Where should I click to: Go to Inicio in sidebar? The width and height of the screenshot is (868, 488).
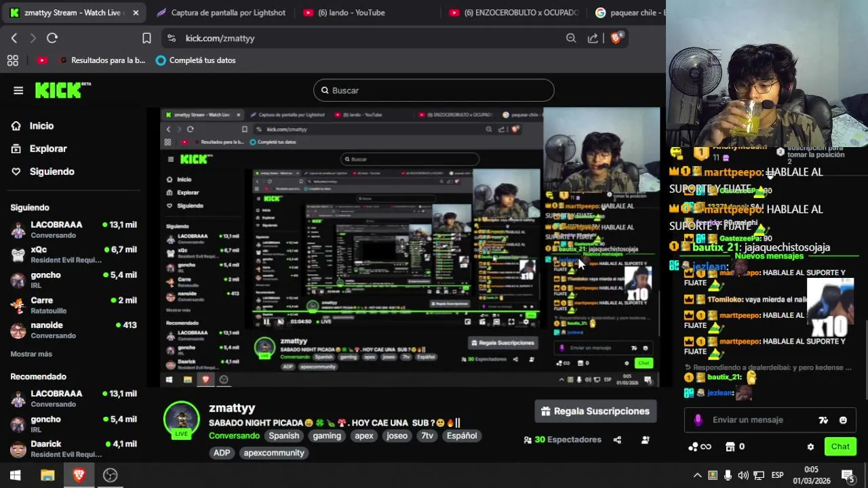click(41, 125)
